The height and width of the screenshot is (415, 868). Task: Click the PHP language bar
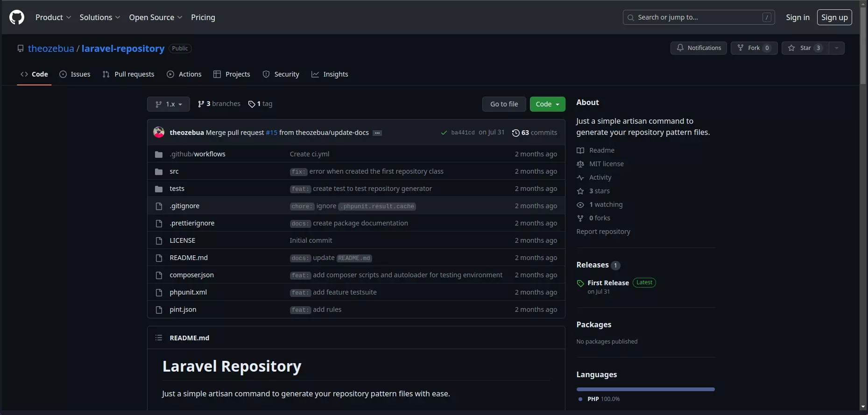(646, 389)
